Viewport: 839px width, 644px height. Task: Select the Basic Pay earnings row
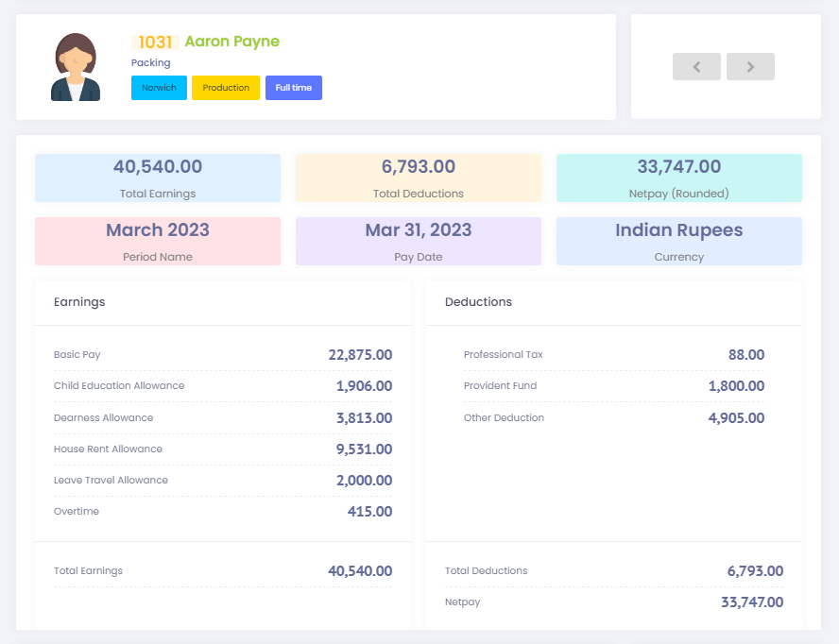point(223,355)
